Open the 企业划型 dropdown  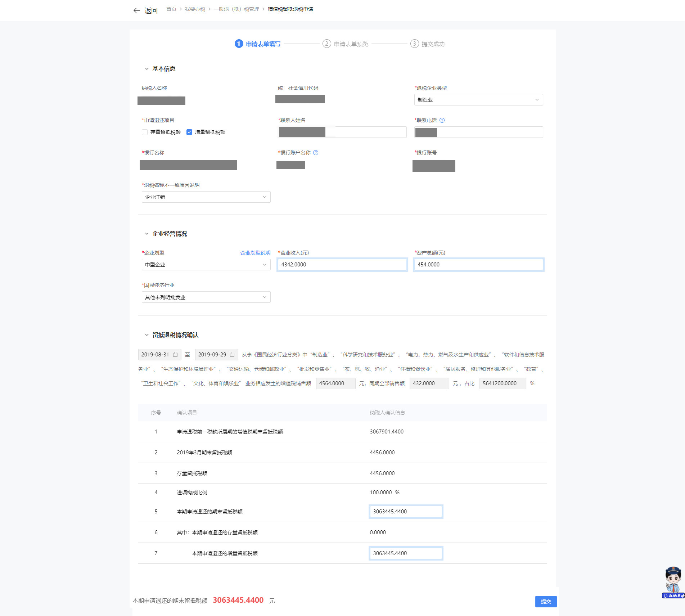[206, 265]
